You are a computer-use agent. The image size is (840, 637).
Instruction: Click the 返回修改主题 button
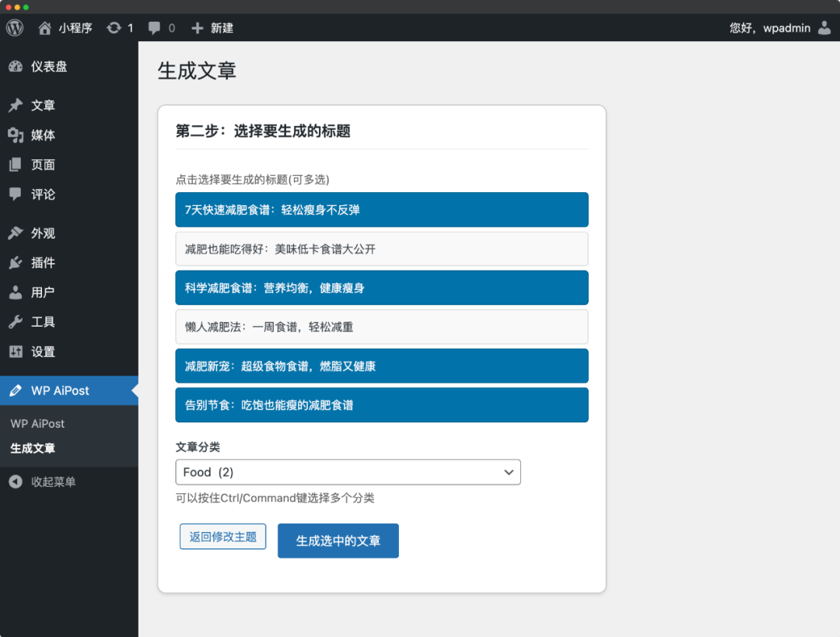(x=222, y=536)
